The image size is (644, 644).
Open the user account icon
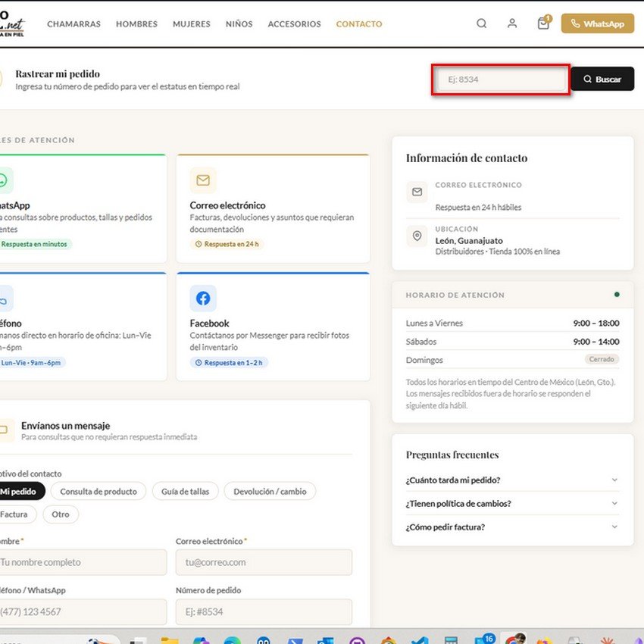tap(511, 23)
